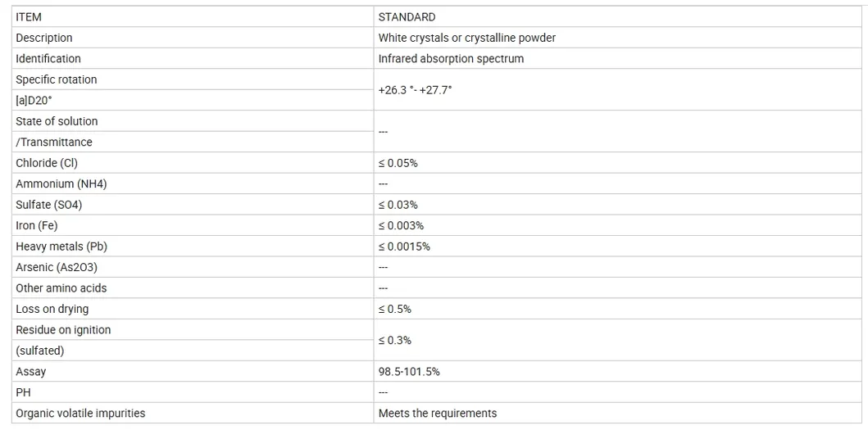Click the Specific rotation label
The height and width of the screenshot is (430, 868).
point(56,79)
